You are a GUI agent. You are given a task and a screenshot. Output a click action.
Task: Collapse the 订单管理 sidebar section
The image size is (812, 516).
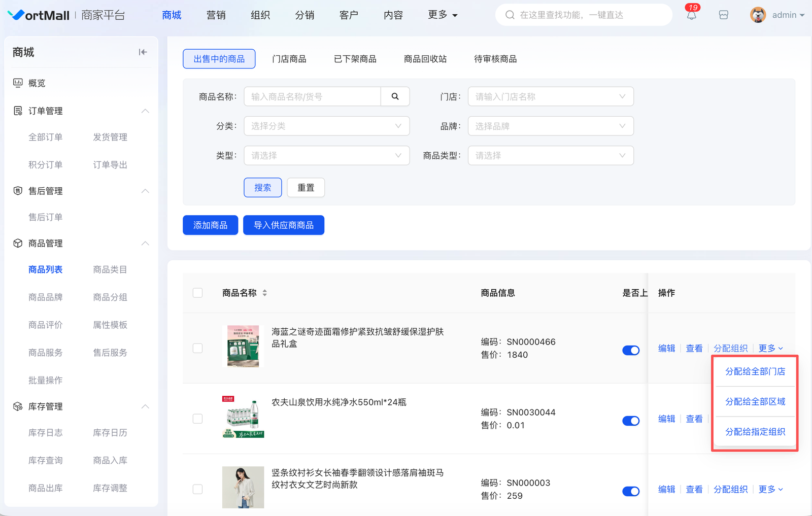pos(145,111)
